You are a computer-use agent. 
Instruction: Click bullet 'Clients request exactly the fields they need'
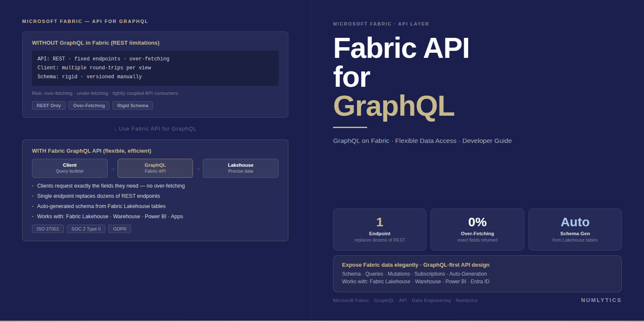[x=111, y=186]
